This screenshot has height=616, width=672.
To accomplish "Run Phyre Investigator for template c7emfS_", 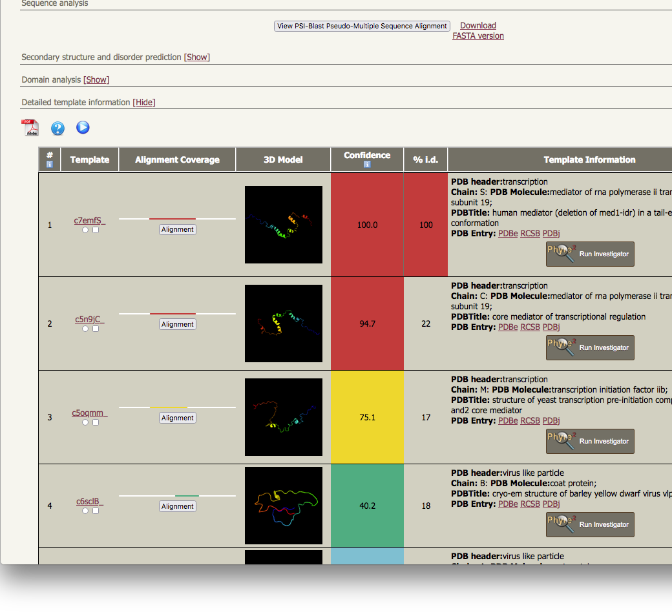I will click(590, 254).
